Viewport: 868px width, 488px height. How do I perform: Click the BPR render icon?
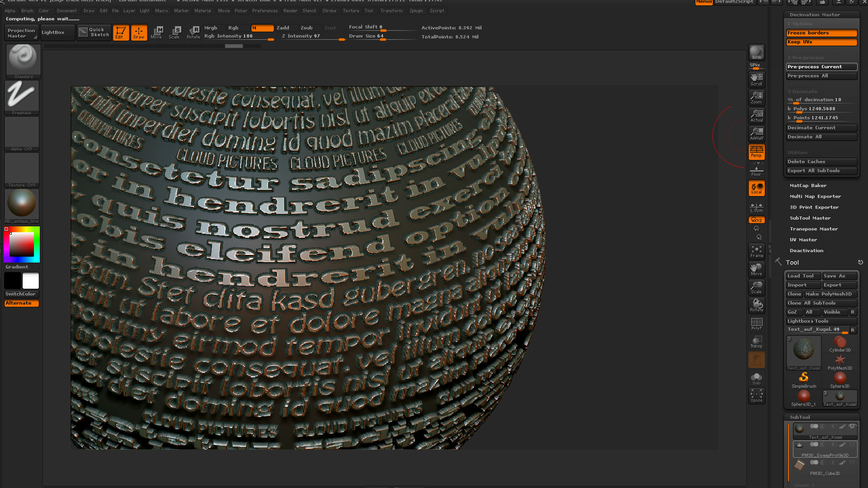point(756,52)
